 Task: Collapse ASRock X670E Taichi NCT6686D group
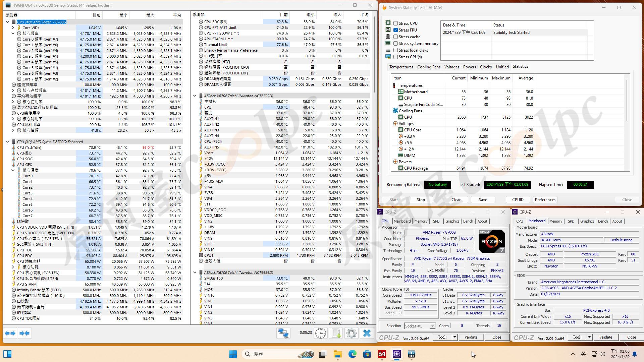pyautogui.click(x=195, y=273)
